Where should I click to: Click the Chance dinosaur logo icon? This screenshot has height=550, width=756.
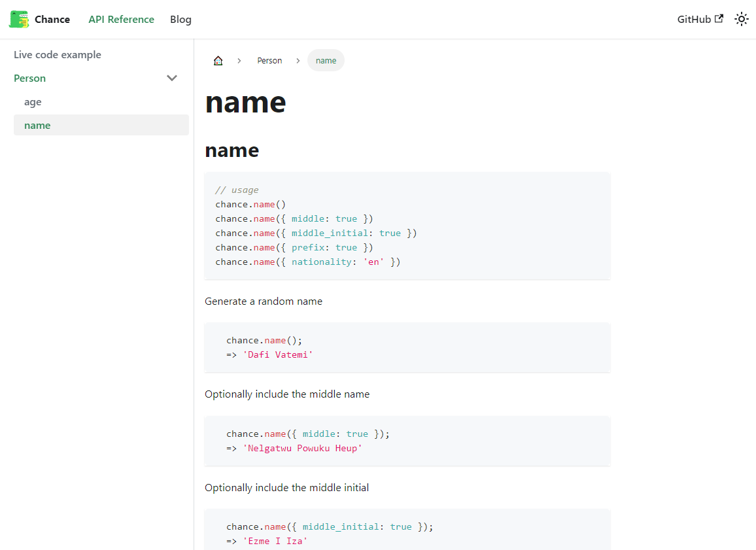(x=19, y=19)
